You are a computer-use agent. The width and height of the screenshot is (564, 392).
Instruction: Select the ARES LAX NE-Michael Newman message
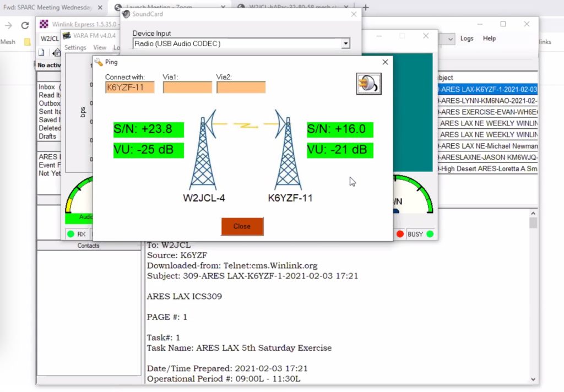click(x=487, y=146)
